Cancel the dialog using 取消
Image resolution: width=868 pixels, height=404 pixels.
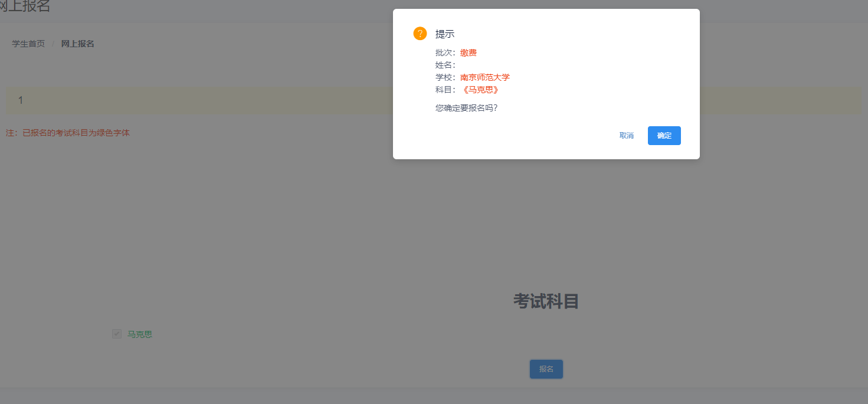[626, 136]
